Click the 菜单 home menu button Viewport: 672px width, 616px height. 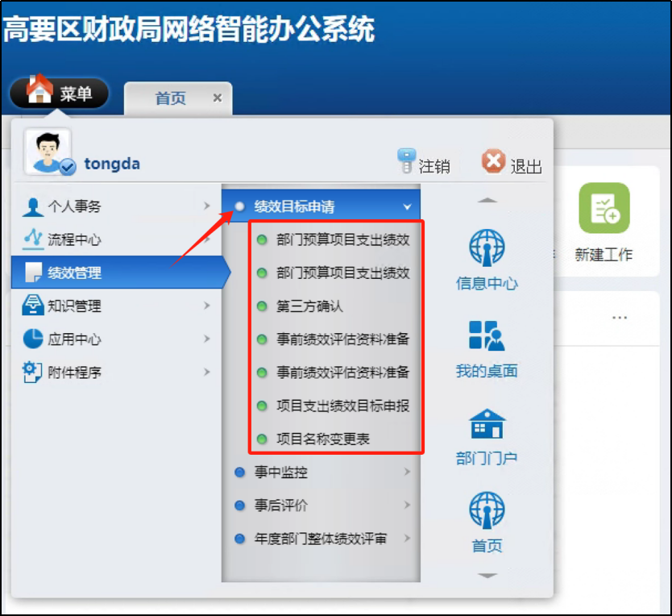[60, 94]
